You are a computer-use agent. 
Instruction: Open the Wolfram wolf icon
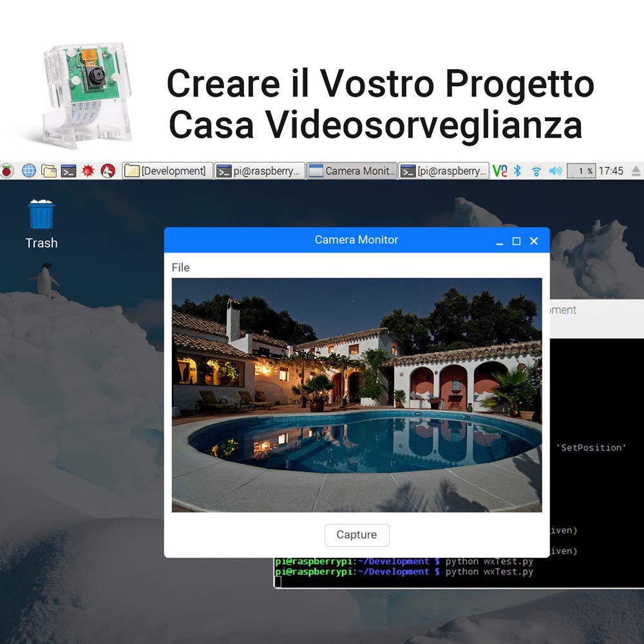(x=108, y=171)
